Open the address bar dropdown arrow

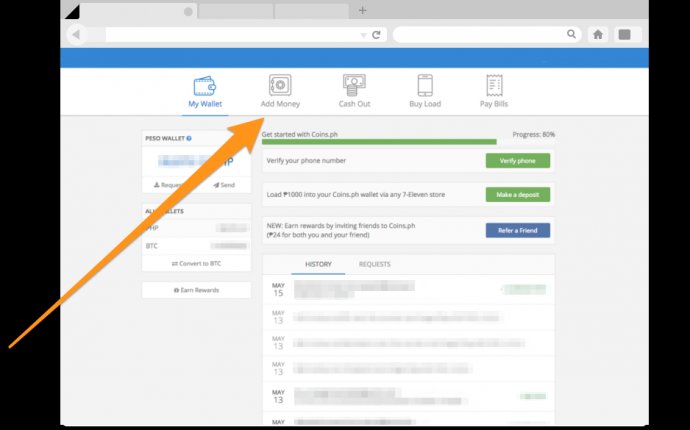[x=363, y=35]
